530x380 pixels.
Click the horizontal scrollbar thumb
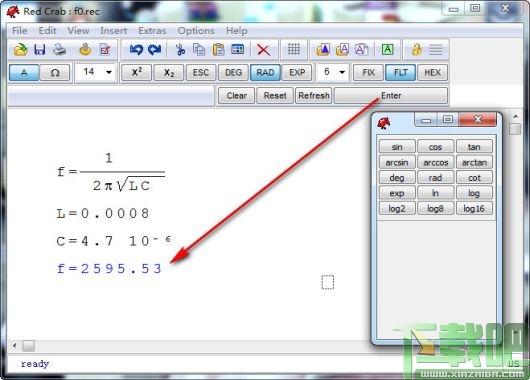tap(28, 346)
